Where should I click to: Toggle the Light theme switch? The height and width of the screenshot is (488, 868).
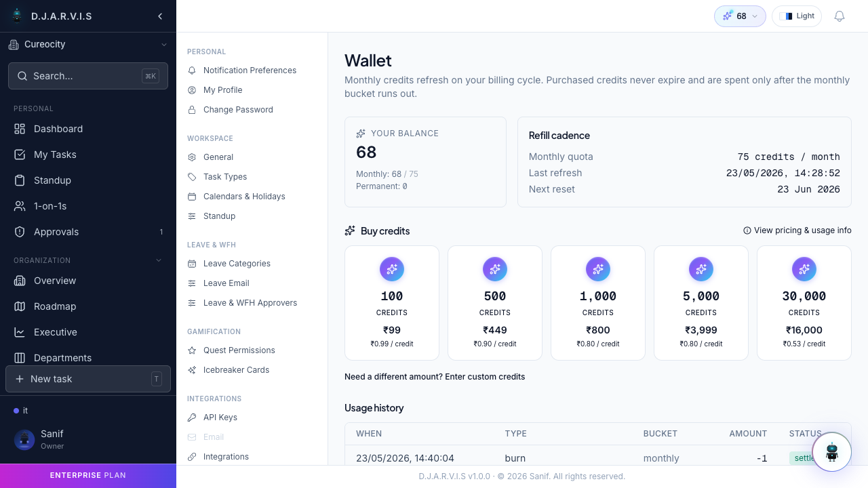[x=797, y=16]
